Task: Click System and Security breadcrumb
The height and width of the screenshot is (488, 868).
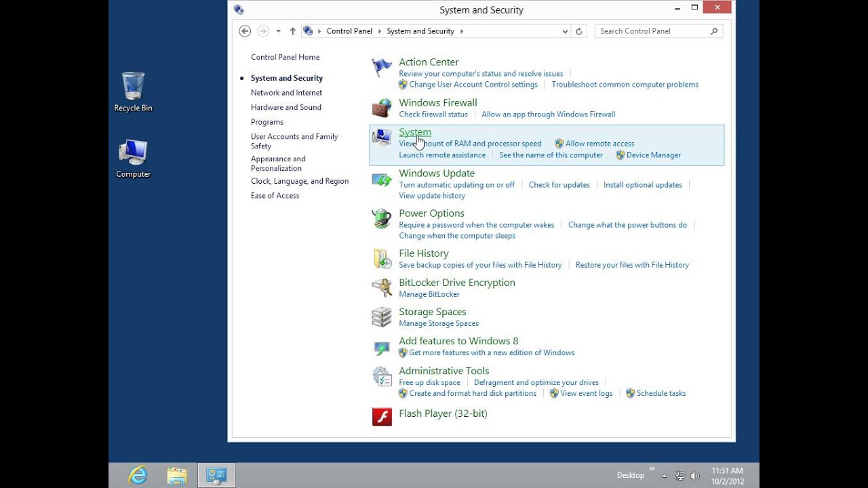Action: click(x=420, y=31)
